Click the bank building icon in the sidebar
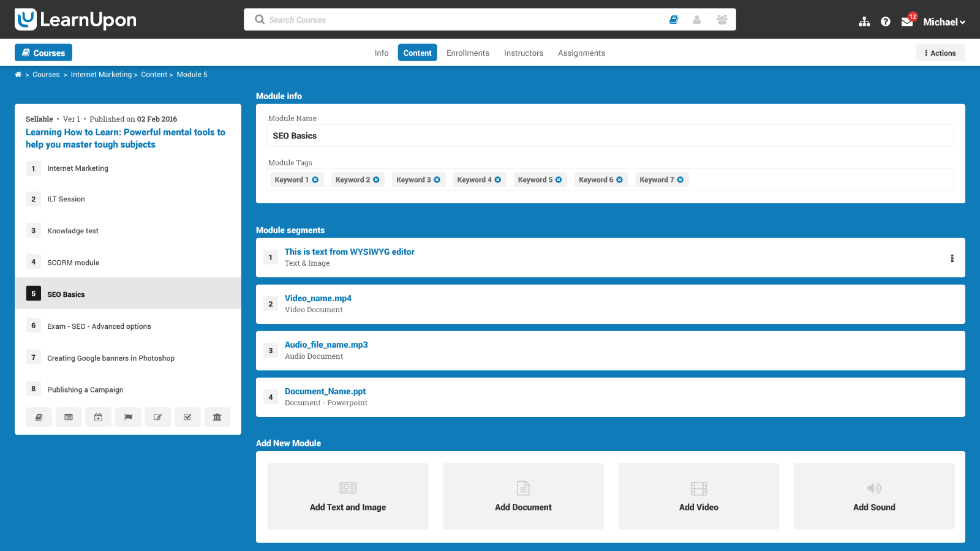This screenshot has width=980, height=551. click(217, 417)
